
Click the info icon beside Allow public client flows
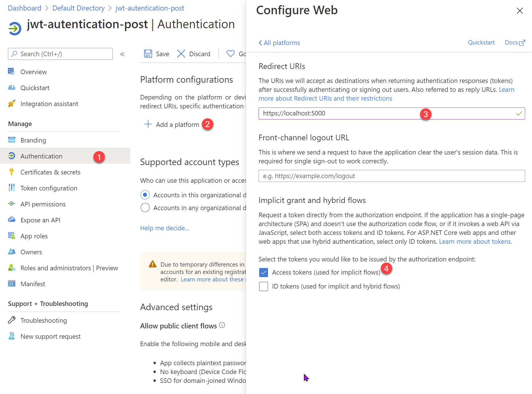tap(222, 325)
